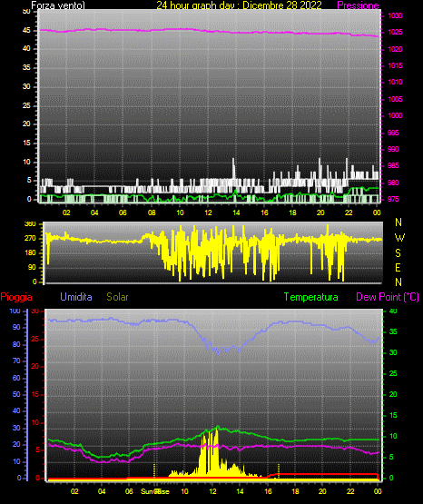
Task: Click the E compass direction label
Action: tap(398, 268)
